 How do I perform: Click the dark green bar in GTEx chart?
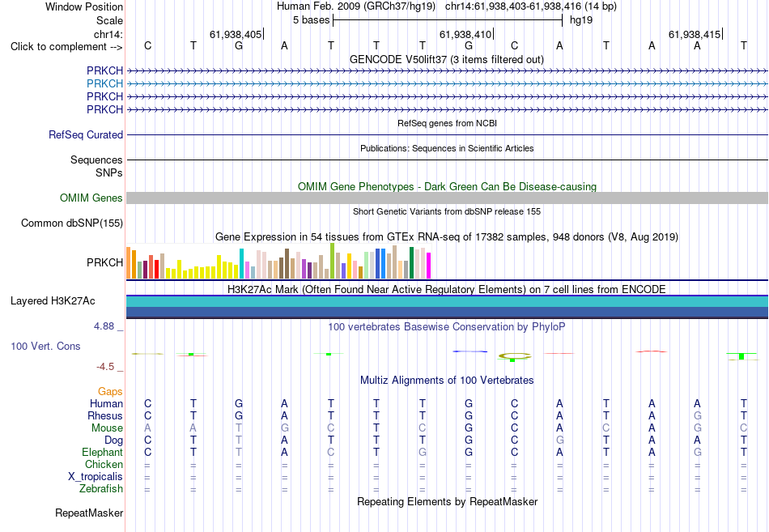point(411,262)
